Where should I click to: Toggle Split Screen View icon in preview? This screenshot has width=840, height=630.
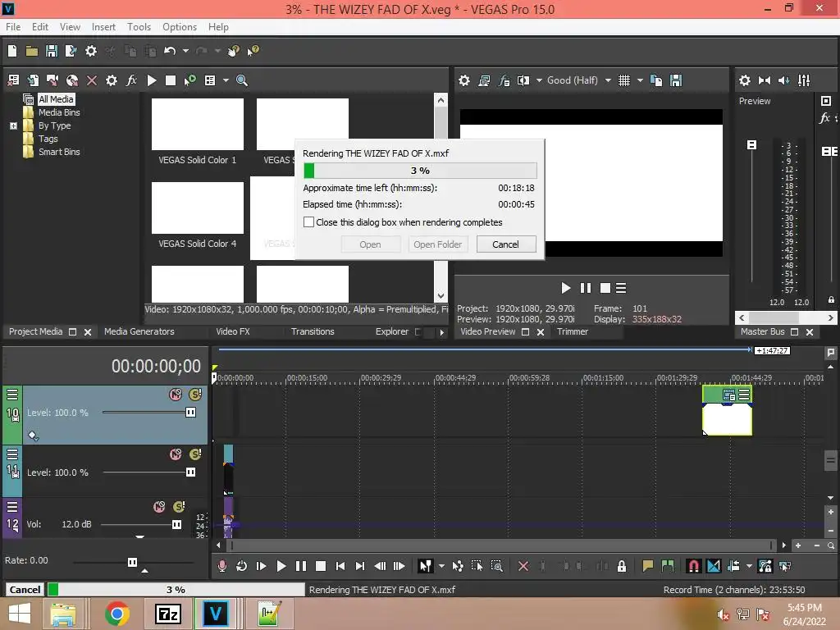coord(523,80)
